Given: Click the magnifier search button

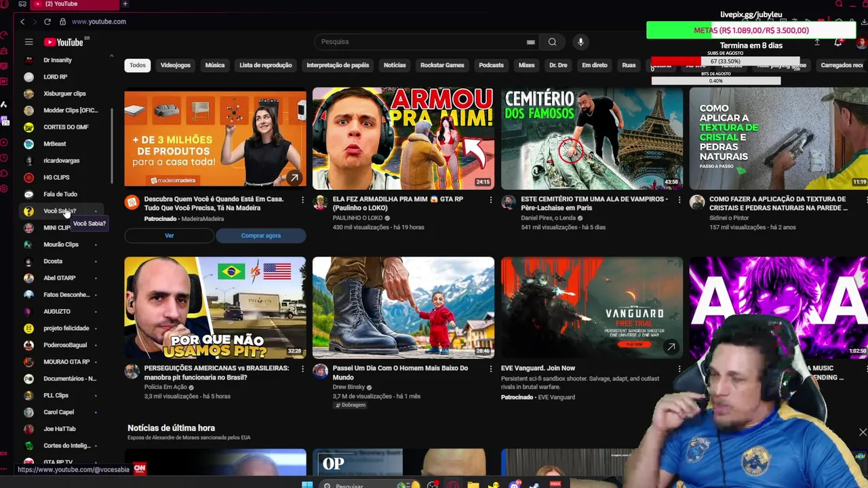Looking at the screenshot, I should pos(552,42).
